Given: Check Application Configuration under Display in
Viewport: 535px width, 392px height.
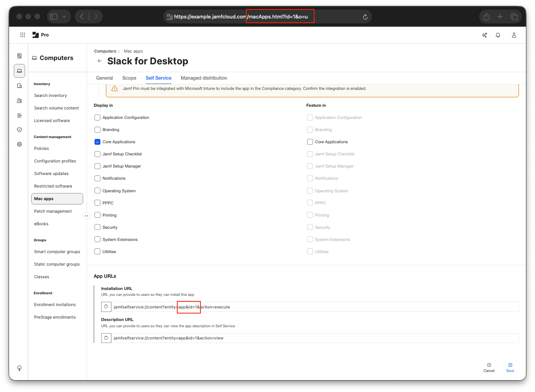Looking at the screenshot, I should [97, 117].
